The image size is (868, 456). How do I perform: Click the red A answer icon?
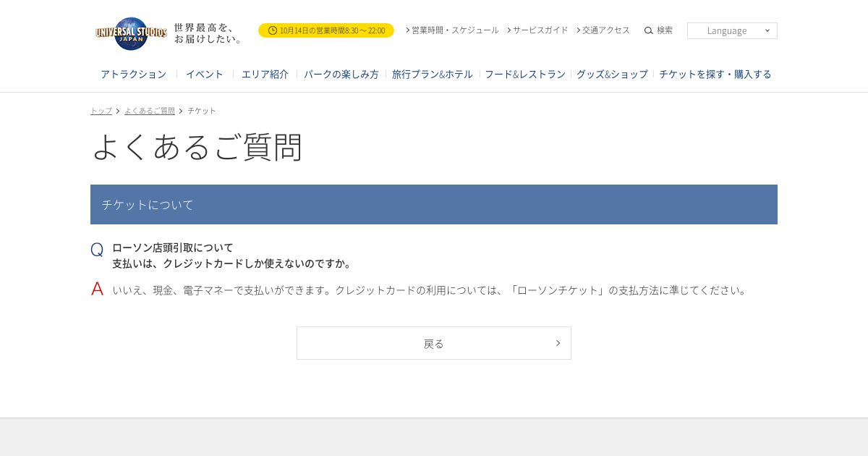tap(97, 289)
